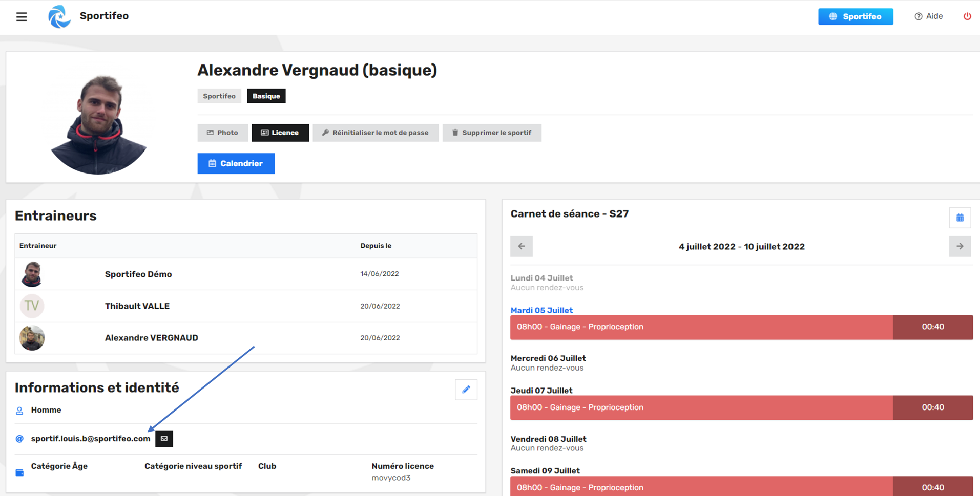Open the hamburger navigation menu

[x=22, y=17]
